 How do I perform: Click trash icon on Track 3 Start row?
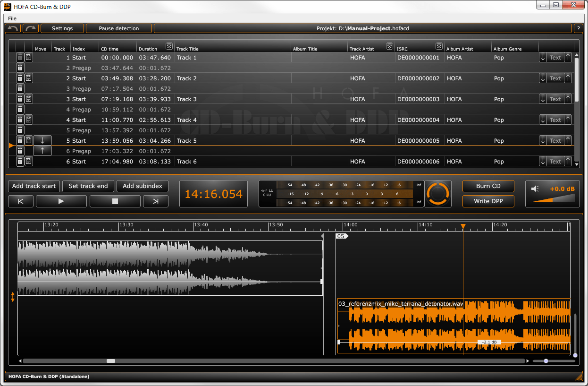pyautogui.click(x=20, y=99)
